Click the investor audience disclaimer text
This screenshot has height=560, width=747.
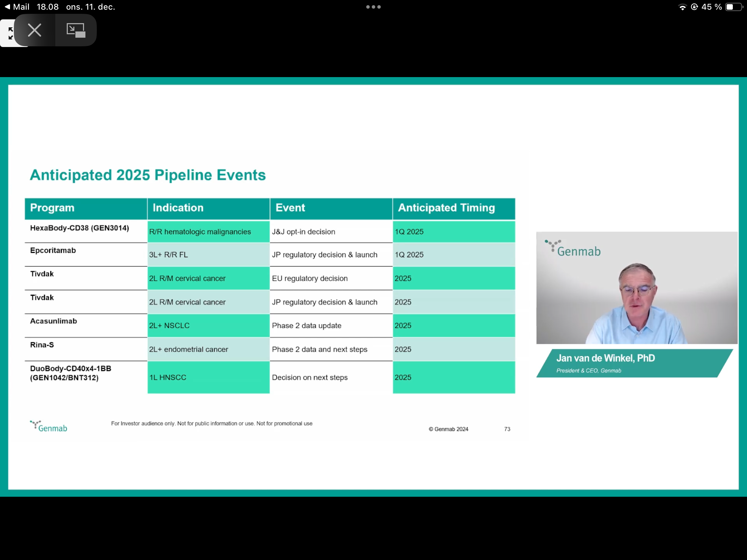pos(212,423)
